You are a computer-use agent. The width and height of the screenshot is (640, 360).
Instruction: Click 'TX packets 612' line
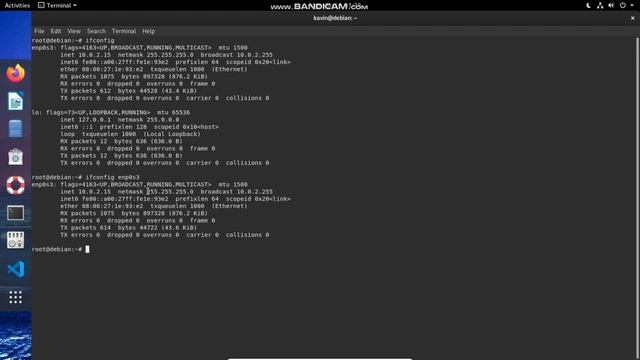pos(129,91)
